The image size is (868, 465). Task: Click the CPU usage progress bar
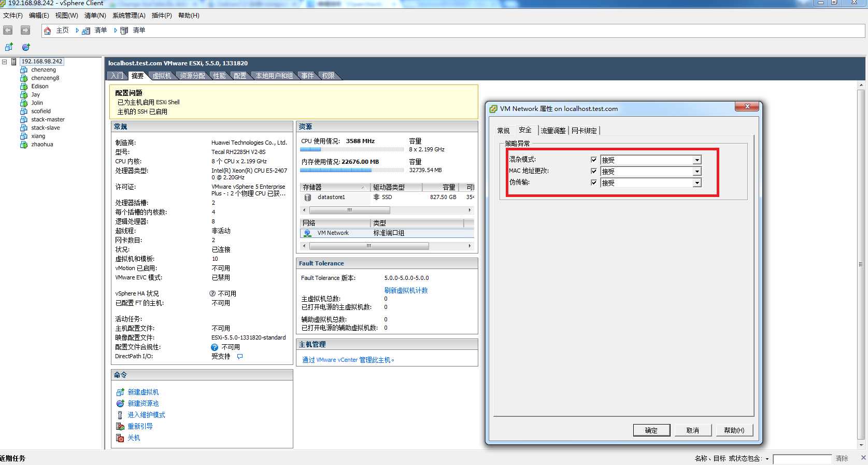[x=352, y=149]
